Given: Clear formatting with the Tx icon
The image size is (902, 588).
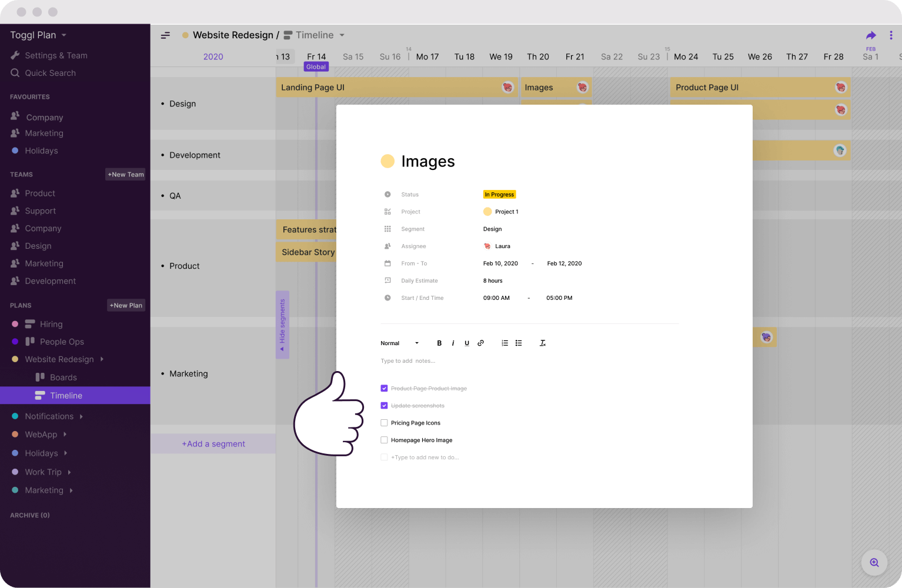Looking at the screenshot, I should 543,343.
